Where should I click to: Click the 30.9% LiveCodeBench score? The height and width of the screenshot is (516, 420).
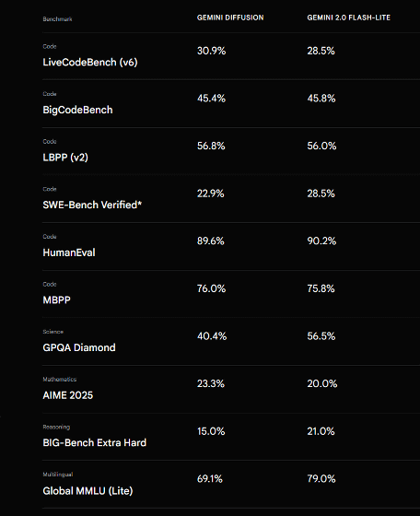[x=212, y=51]
